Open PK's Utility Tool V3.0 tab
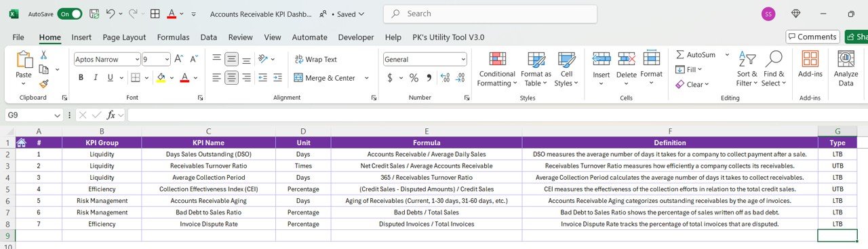 (448, 37)
